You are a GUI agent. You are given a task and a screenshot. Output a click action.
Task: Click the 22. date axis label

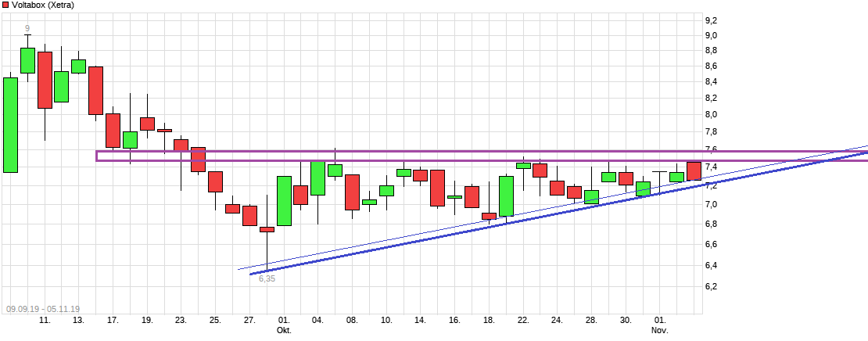(523, 320)
